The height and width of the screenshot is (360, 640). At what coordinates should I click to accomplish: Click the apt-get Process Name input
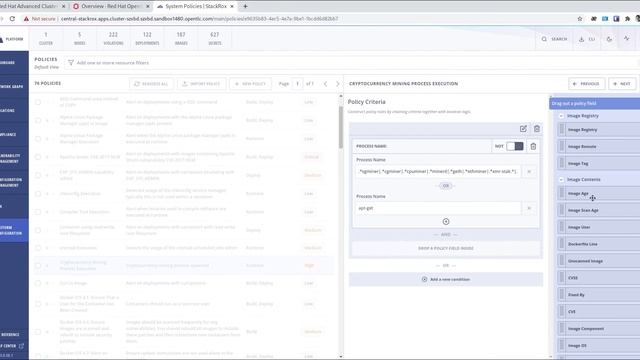coord(438,208)
